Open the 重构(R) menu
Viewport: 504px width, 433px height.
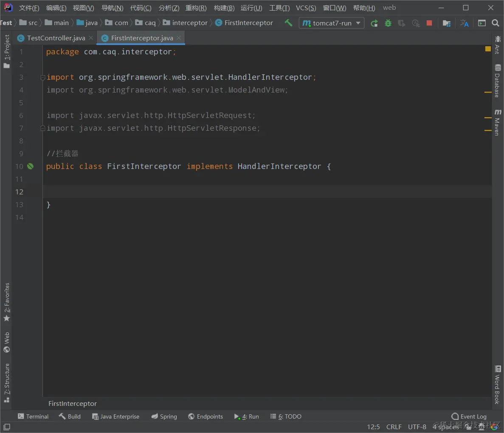[196, 8]
